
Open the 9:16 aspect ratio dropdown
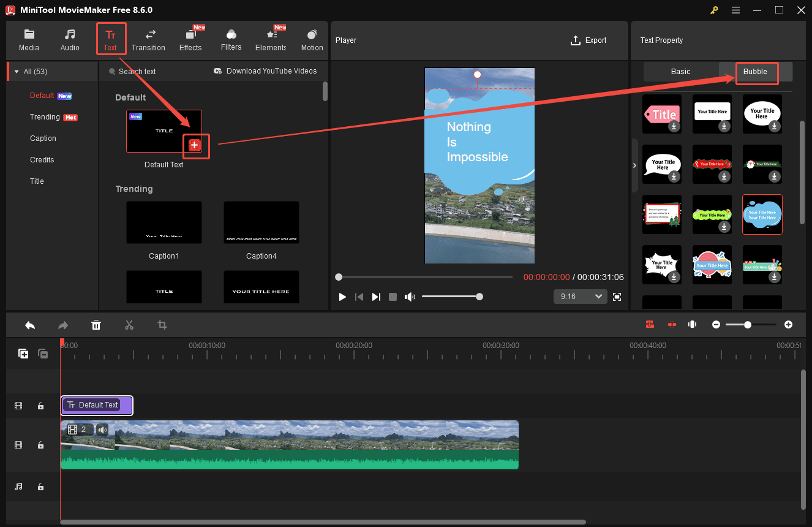[x=579, y=296]
